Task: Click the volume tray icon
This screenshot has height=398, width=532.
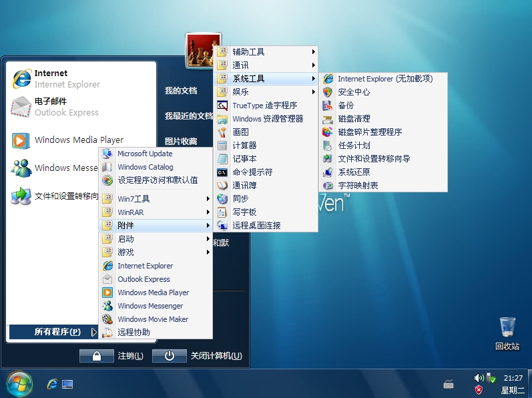Action: (x=479, y=378)
